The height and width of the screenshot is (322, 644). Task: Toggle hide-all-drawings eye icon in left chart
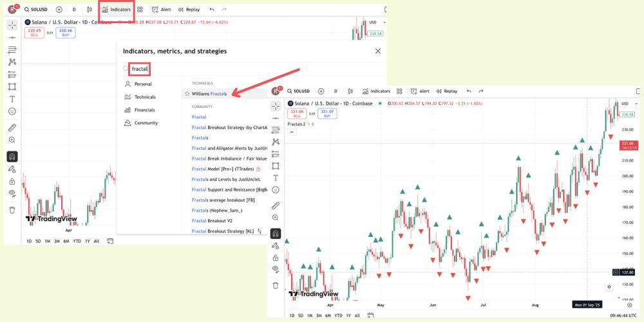(x=12, y=193)
